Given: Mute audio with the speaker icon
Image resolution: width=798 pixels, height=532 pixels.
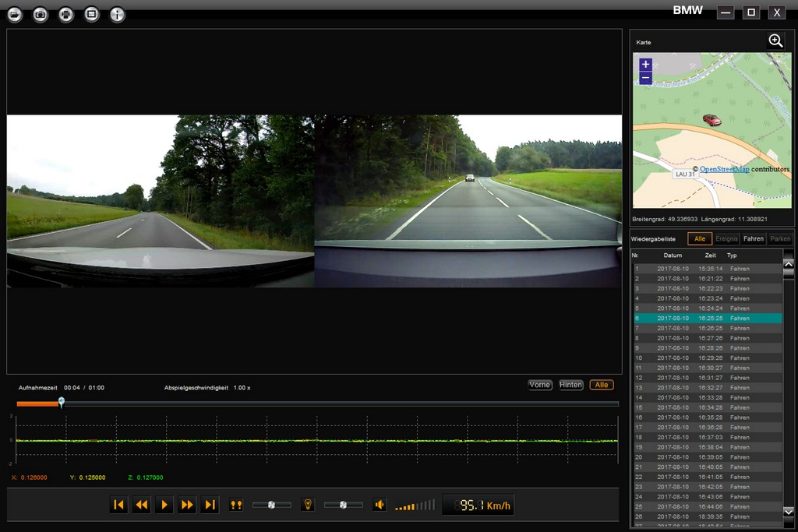Looking at the screenshot, I should [379, 505].
